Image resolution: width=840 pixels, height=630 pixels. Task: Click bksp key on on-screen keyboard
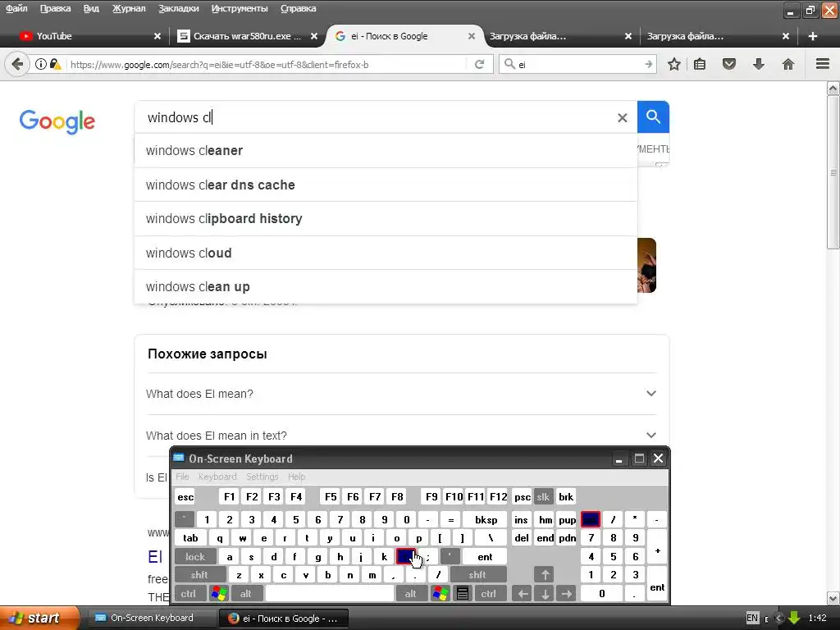(x=486, y=519)
